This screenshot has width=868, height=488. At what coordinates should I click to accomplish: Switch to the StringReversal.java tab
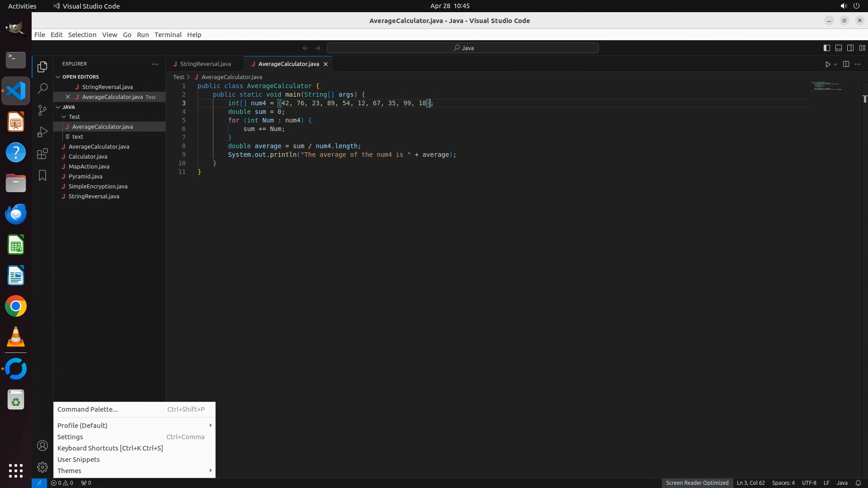205,64
